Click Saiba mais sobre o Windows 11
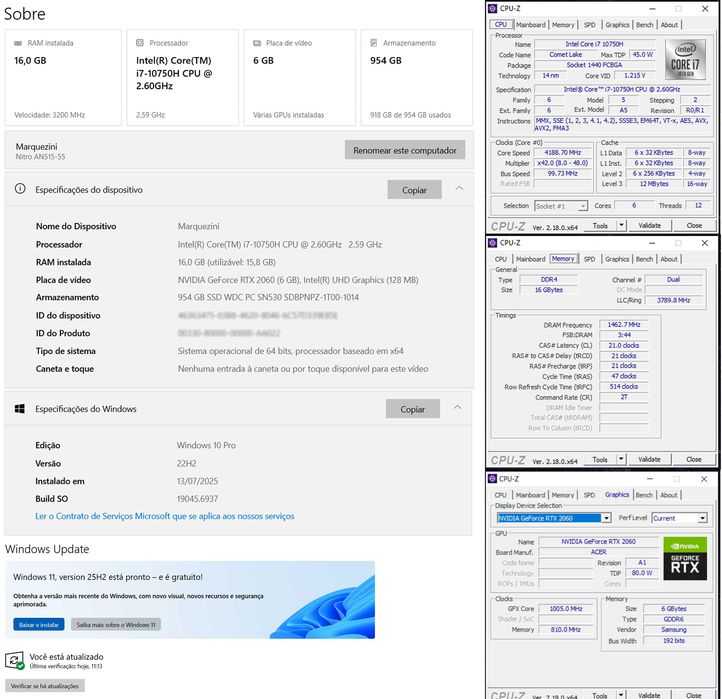The height and width of the screenshot is (699, 722). pos(116,625)
